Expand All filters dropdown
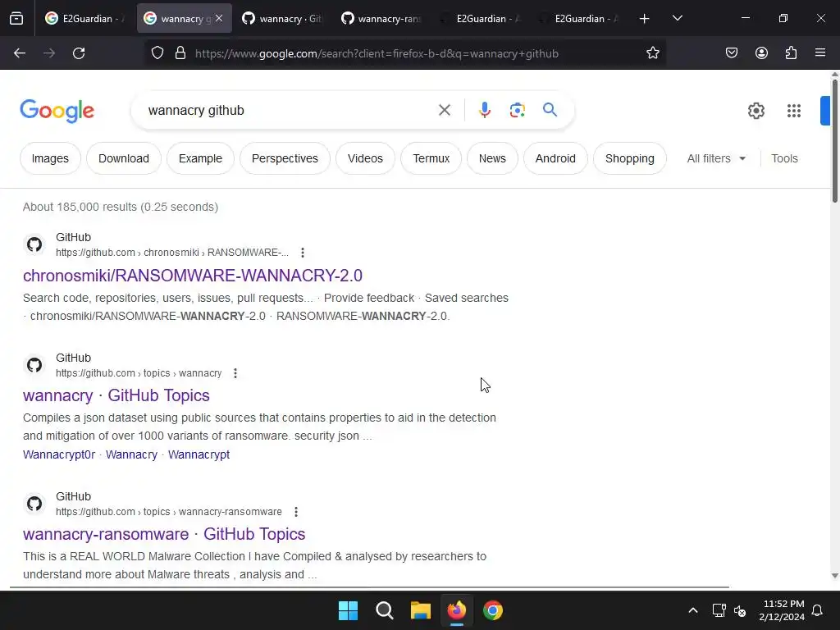The height and width of the screenshot is (630, 840). point(716,158)
